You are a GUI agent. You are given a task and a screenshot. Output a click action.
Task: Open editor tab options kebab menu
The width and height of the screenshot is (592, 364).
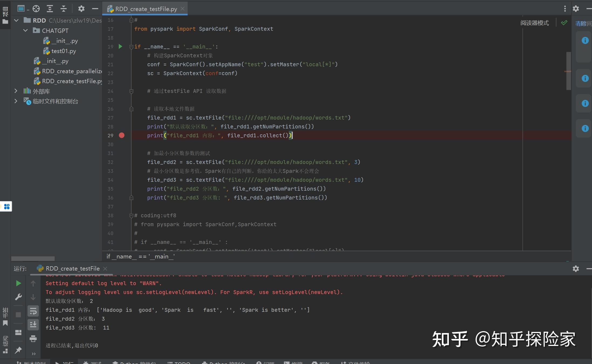pyautogui.click(x=565, y=8)
